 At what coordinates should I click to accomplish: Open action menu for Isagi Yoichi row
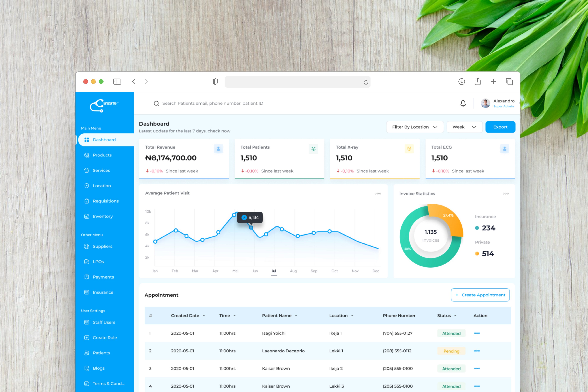[x=477, y=333]
